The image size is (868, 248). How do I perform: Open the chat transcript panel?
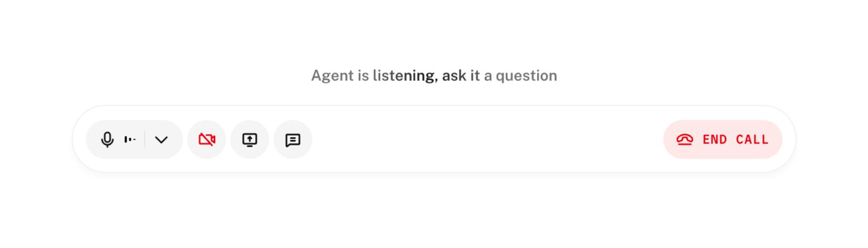point(293,140)
